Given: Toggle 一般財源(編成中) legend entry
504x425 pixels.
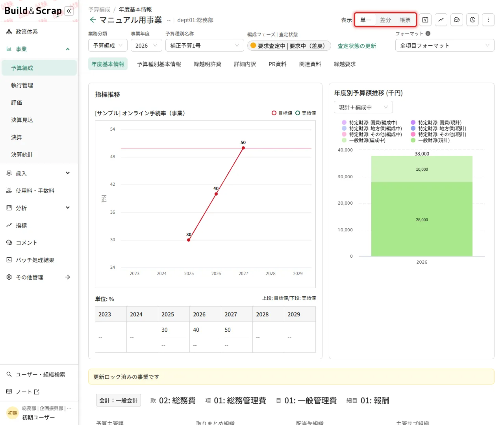Looking at the screenshot, I should click(363, 140).
